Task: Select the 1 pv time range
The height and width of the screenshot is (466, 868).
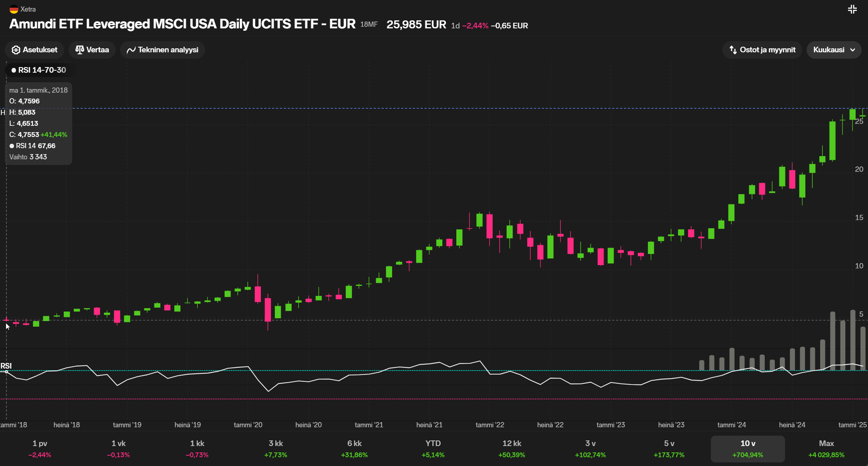Action: [40, 448]
